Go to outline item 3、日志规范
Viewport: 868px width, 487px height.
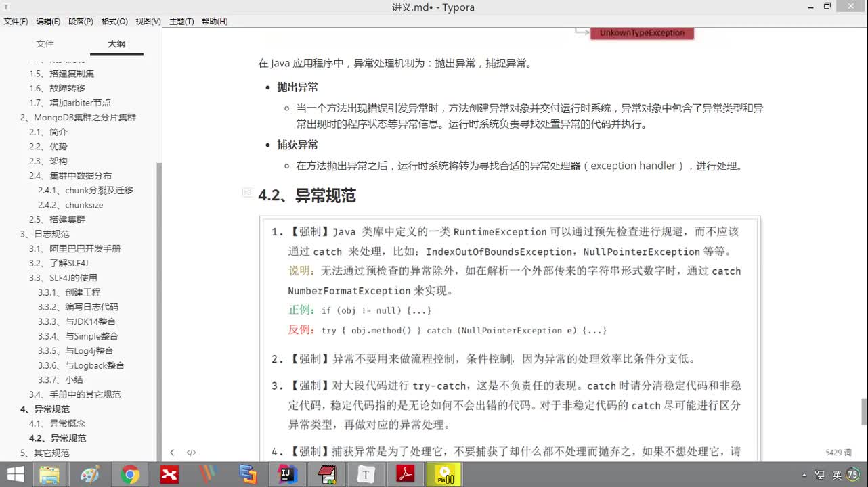[45, 234]
